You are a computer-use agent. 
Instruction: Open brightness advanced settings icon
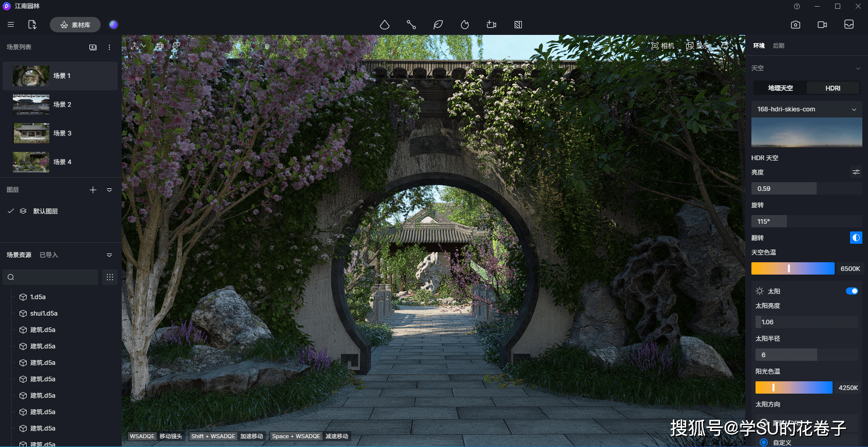point(856,172)
